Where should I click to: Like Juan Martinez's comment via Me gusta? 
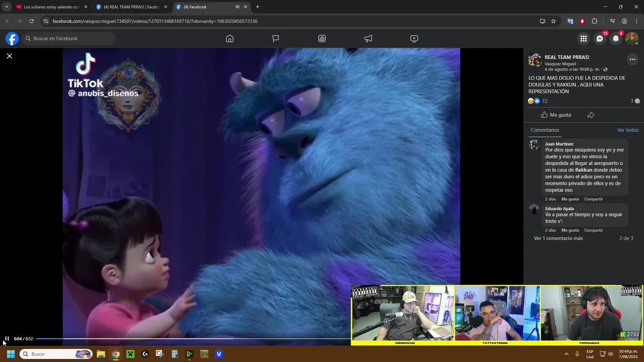[570, 199]
